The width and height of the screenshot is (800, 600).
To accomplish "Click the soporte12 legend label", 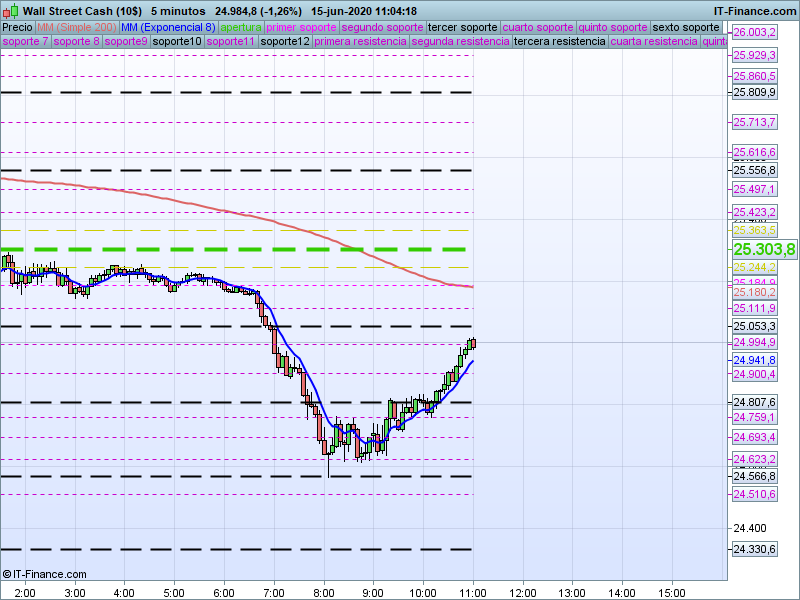I will click(285, 41).
